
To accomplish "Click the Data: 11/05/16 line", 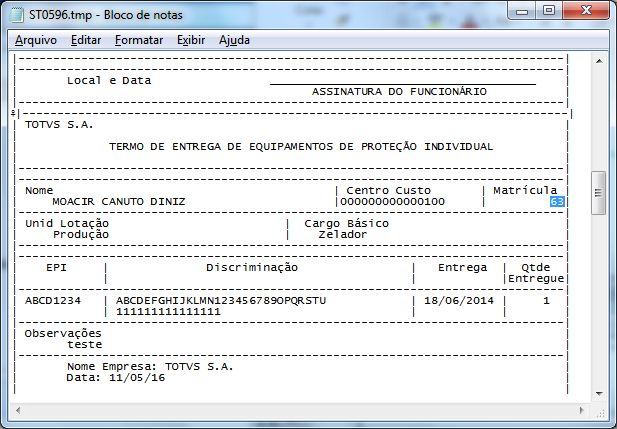I will 116,378.
